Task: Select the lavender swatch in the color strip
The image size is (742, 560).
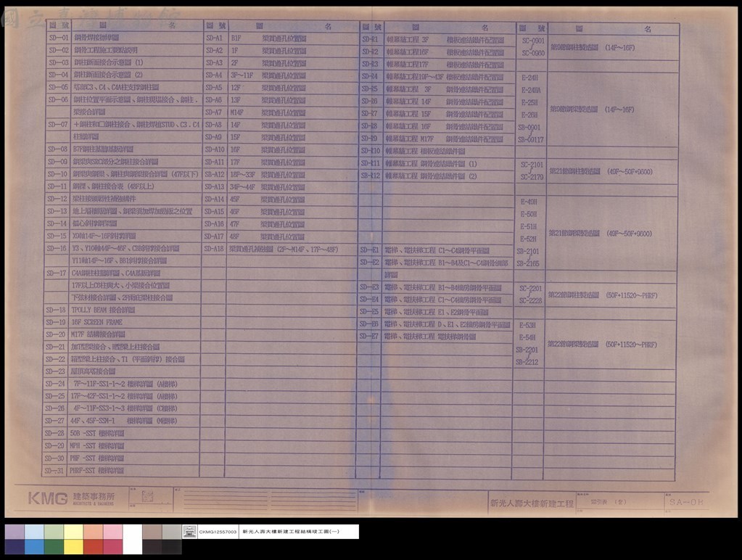Action: point(15,532)
